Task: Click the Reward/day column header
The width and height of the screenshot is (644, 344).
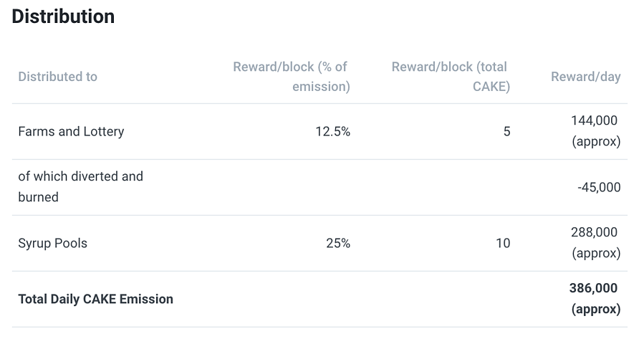Action: tap(585, 77)
